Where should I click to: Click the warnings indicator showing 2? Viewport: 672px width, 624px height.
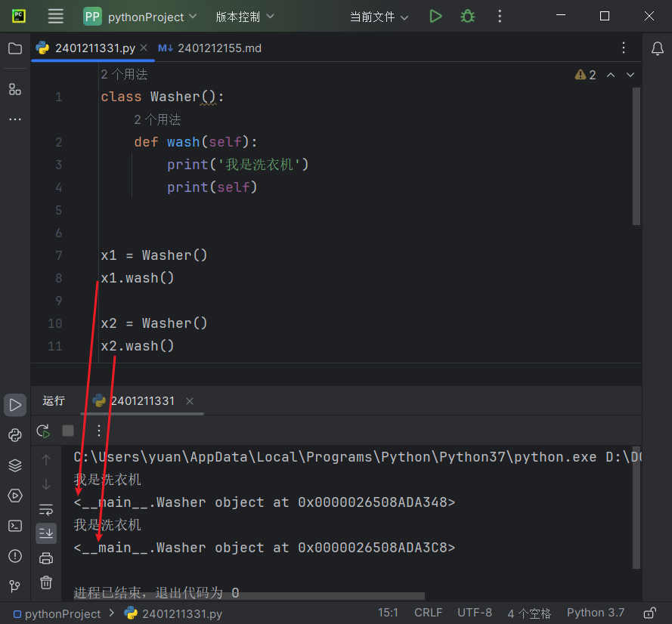[585, 75]
